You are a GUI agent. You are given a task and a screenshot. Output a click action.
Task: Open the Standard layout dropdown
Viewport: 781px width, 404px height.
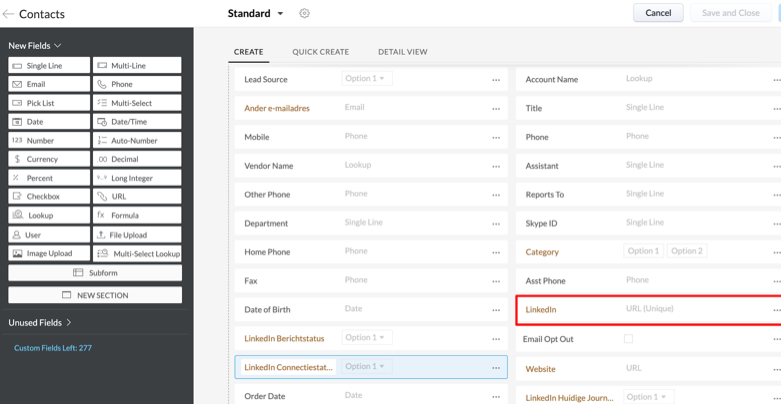[x=256, y=13]
